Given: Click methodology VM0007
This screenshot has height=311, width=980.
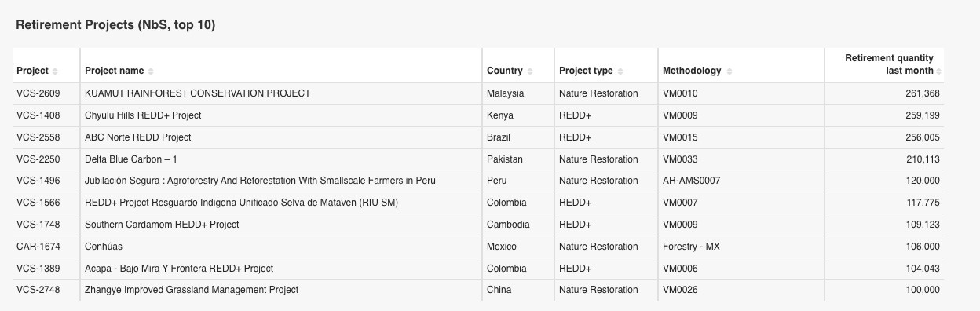Looking at the screenshot, I should (x=680, y=203).
